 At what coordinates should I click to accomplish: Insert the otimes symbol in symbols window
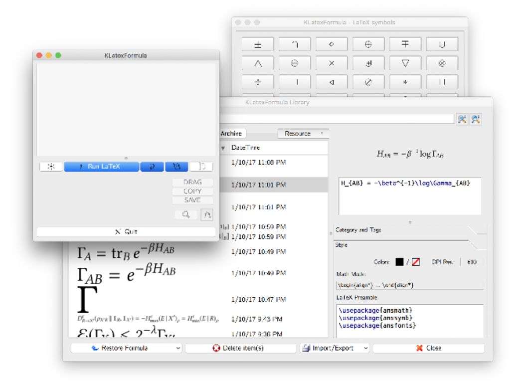pyautogui.click(x=442, y=63)
